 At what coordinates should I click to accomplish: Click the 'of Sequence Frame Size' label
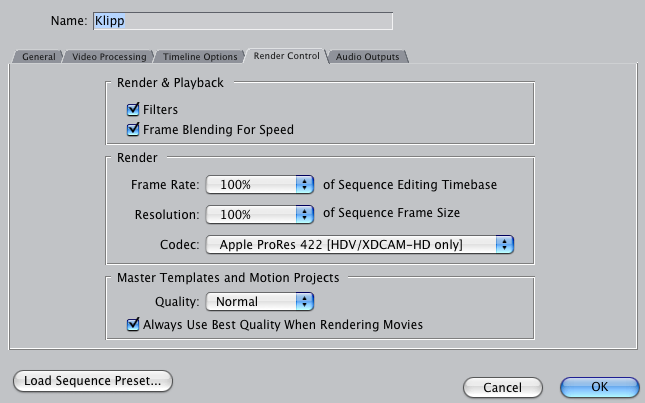[x=392, y=213]
